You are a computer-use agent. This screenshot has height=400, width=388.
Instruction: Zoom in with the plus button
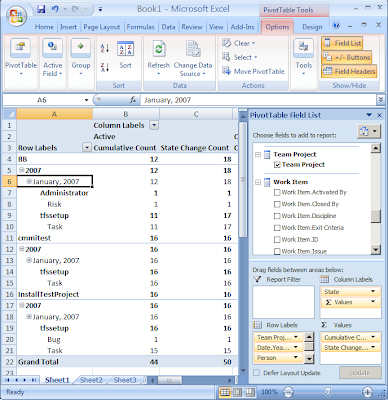point(367,392)
